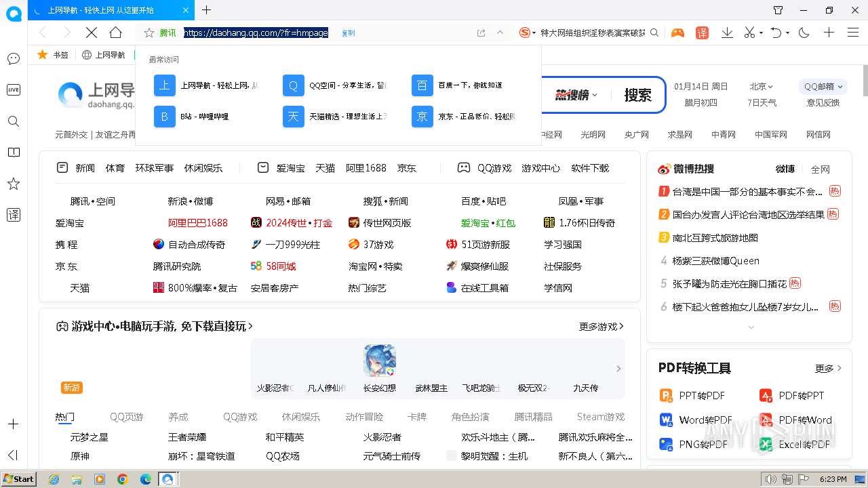The height and width of the screenshot is (488, 868).
Task: Select the 热门 games tab
Action: tap(65, 417)
